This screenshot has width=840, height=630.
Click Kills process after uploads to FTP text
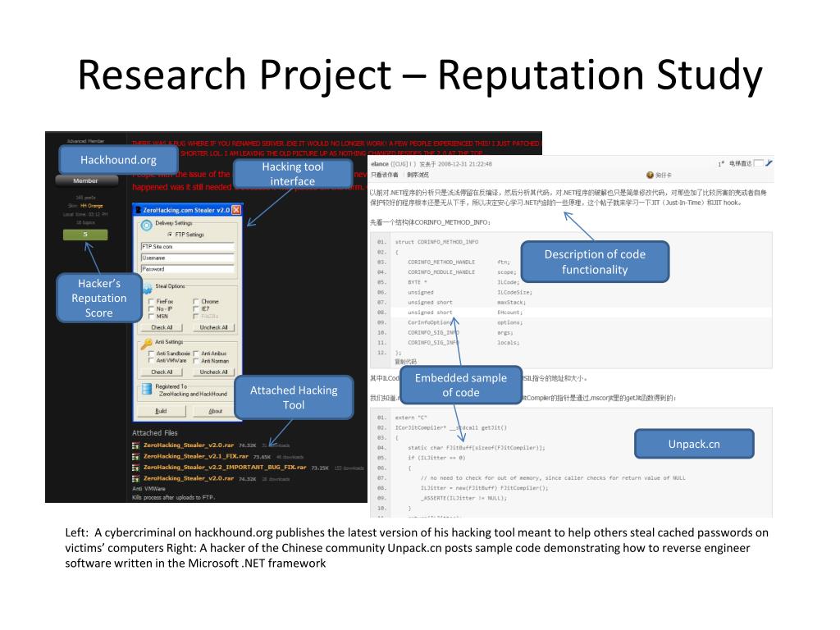point(174,498)
